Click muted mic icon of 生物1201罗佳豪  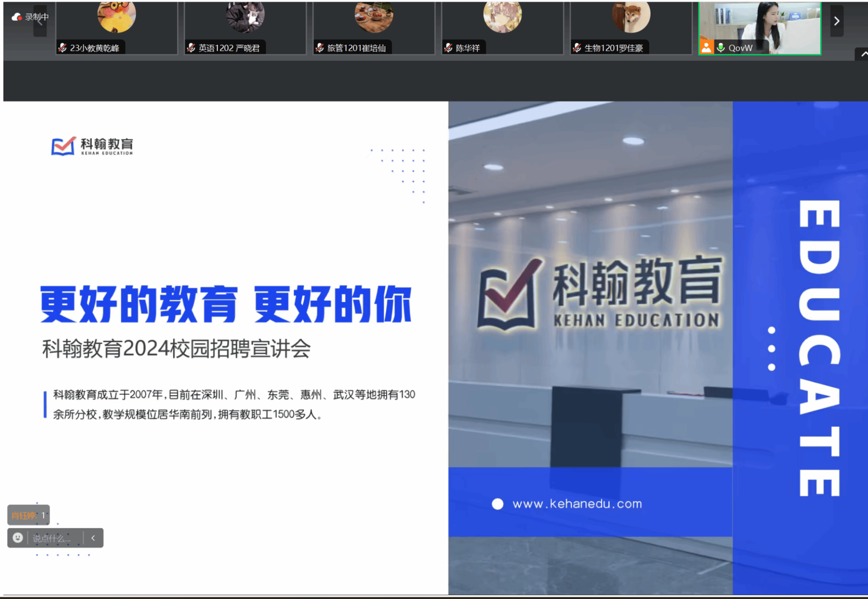point(577,48)
